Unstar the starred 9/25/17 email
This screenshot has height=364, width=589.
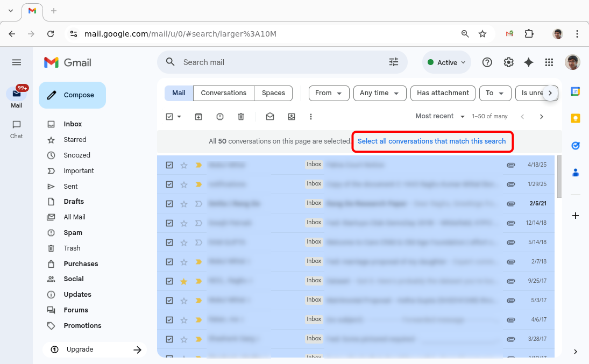coord(184,281)
